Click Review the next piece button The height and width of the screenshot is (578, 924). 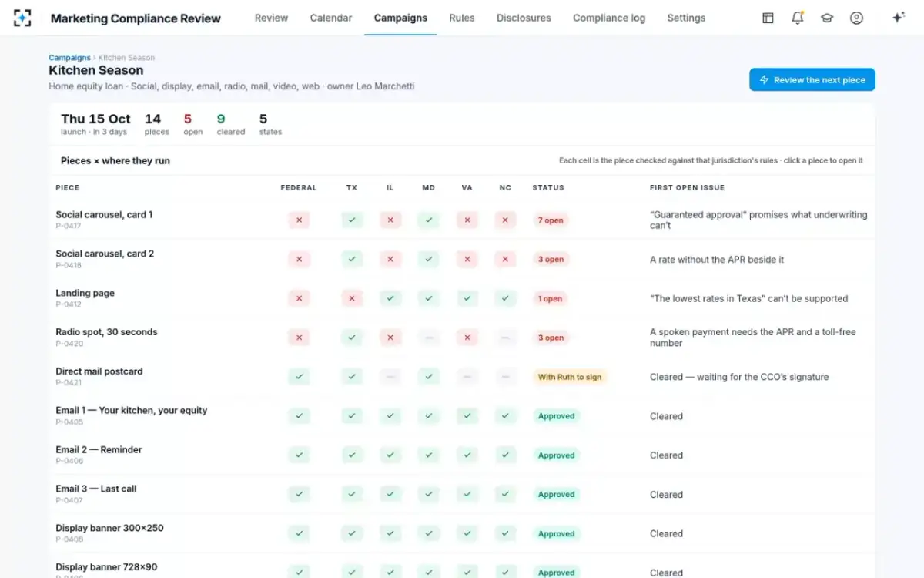pos(812,79)
